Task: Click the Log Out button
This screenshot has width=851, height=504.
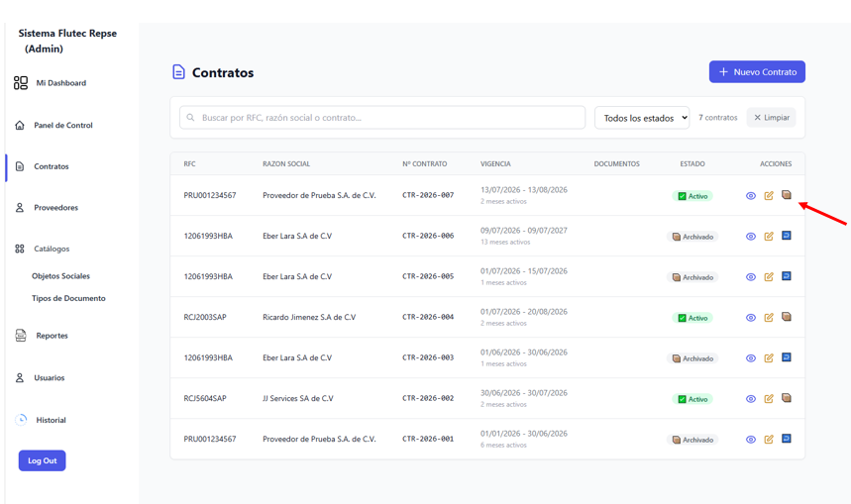Action: click(43, 460)
